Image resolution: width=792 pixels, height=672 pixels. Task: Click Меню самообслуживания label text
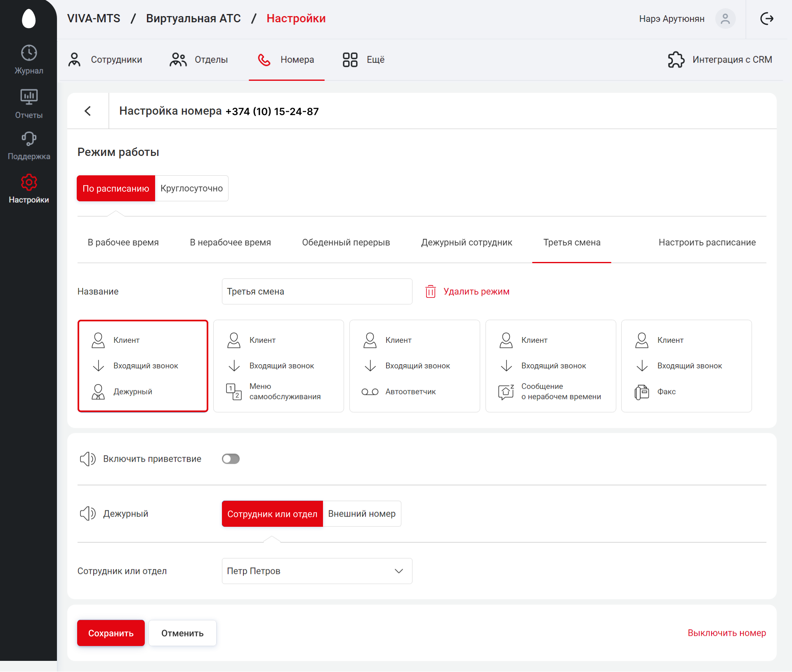coord(285,391)
